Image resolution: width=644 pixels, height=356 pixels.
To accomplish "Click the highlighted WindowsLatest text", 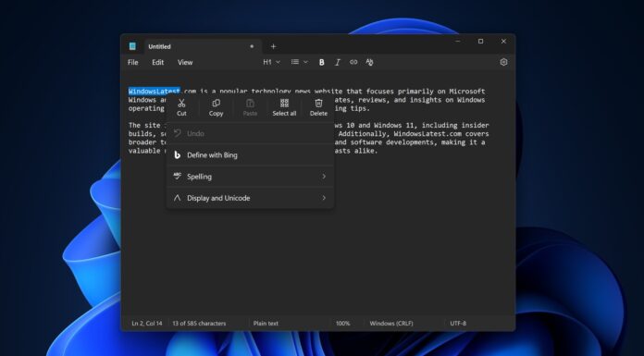I will (x=154, y=92).
